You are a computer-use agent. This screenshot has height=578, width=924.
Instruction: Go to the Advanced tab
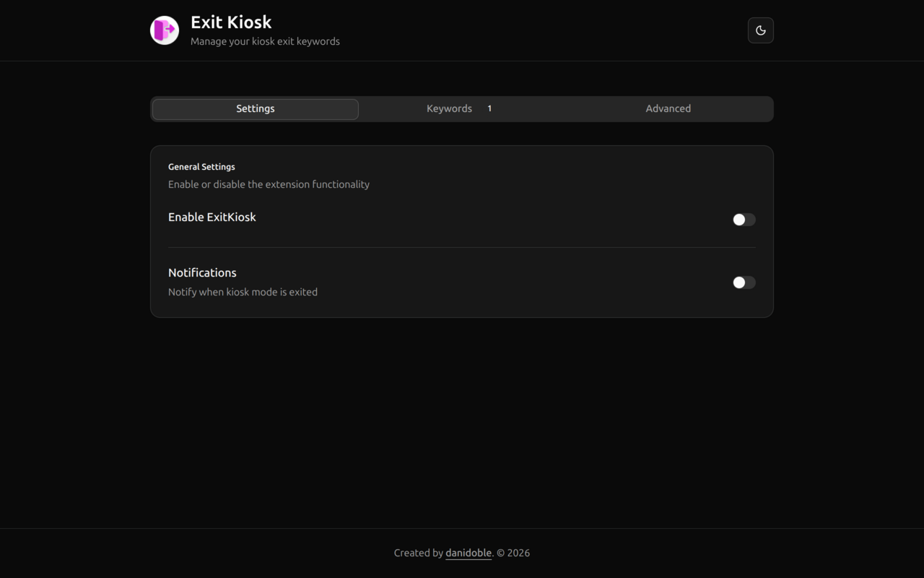668,109
